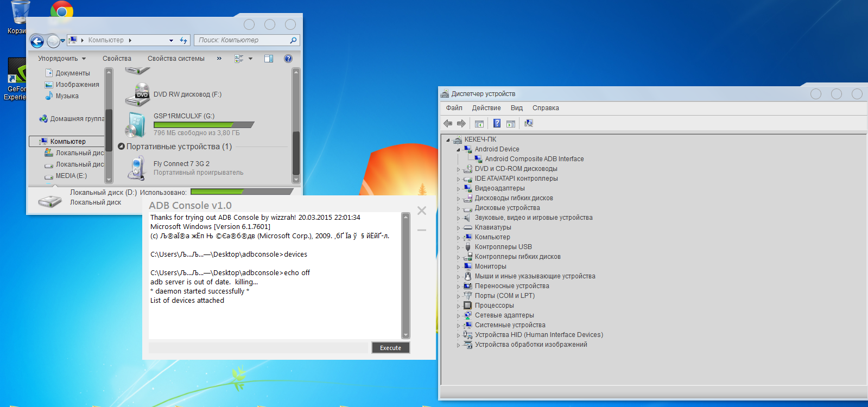Open Упорядочить dropdown in Explorer
The image size is (868, 407).
click(61, 59)
